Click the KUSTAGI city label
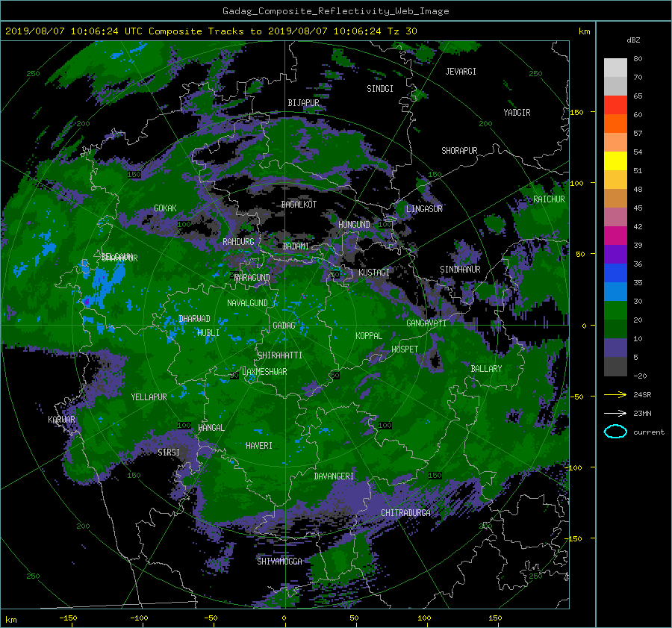672x628 pixels. tap(374, 273)
